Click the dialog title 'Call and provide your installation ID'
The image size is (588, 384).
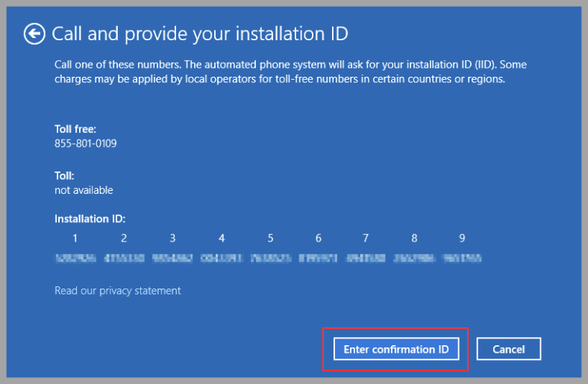tap(200, 34)
